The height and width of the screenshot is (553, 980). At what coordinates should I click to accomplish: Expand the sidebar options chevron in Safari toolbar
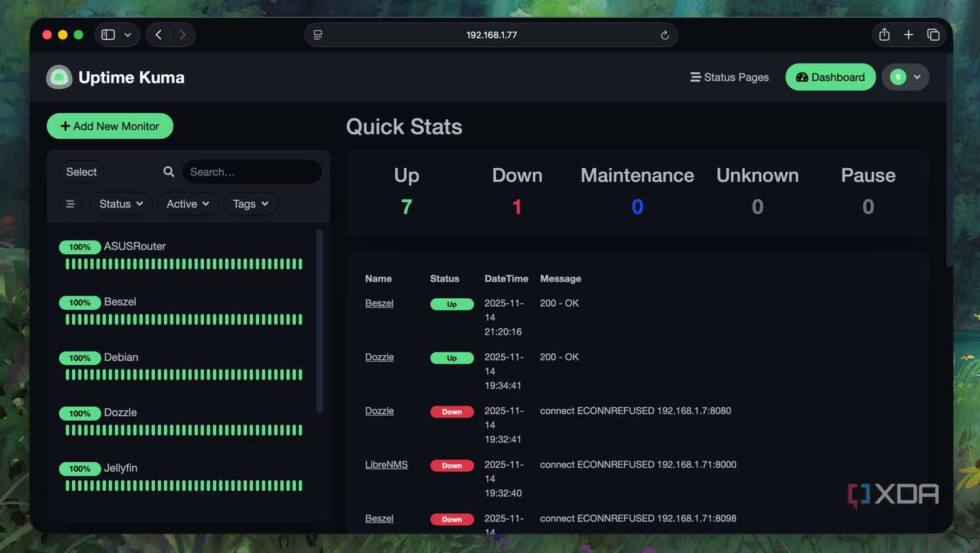pyautogui.click(x=128, y=35)
